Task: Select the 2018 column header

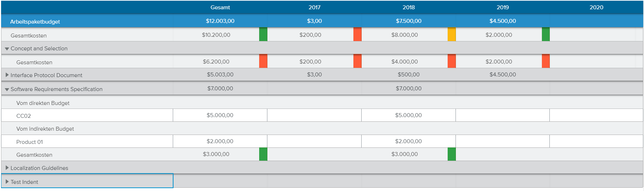Action: (408, 7)
